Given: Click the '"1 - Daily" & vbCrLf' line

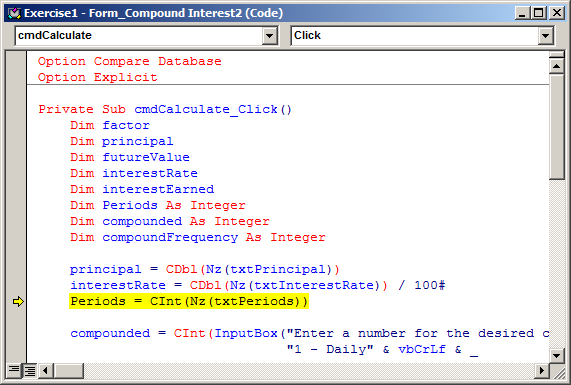Looking at the screenshot, I should point(382,349).
